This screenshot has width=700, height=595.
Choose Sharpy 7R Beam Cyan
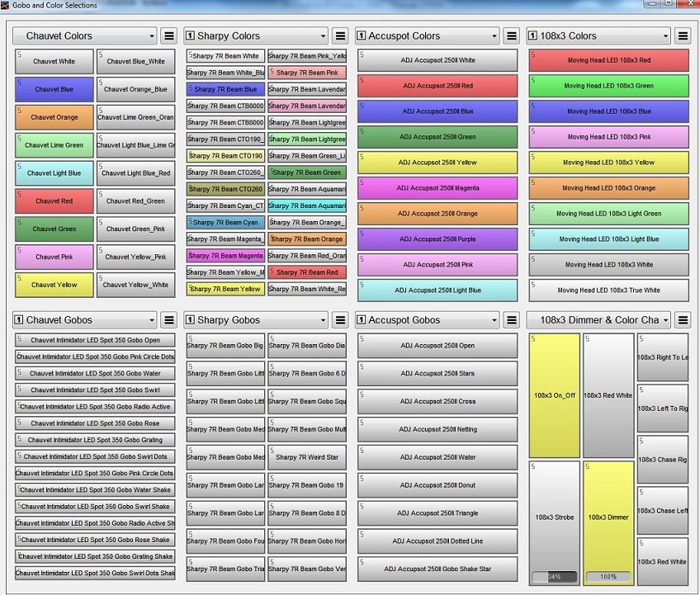[x=225, y=222]
